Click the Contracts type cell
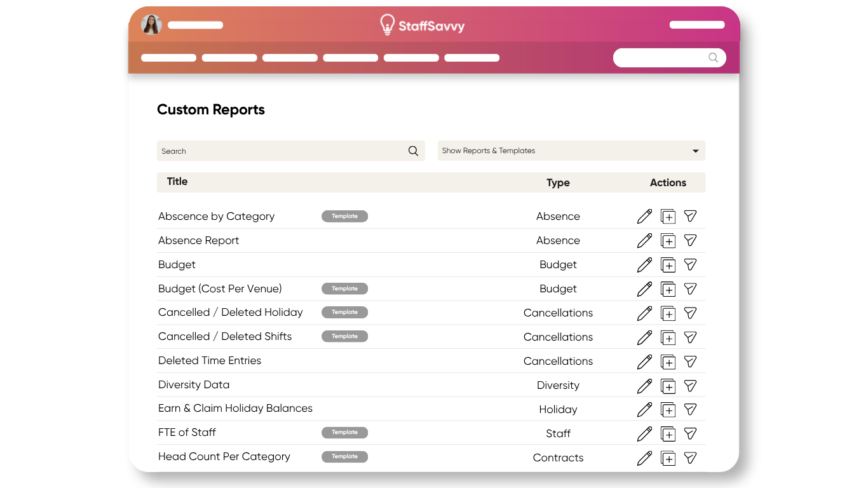The height and width of the screenshot is (488, 868). point(558,457)
